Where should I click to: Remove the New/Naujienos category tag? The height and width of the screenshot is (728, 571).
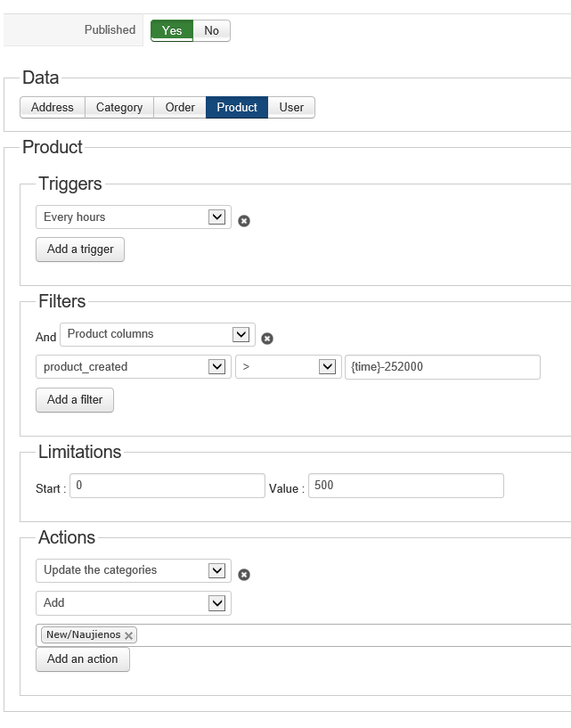pos(129,635)
